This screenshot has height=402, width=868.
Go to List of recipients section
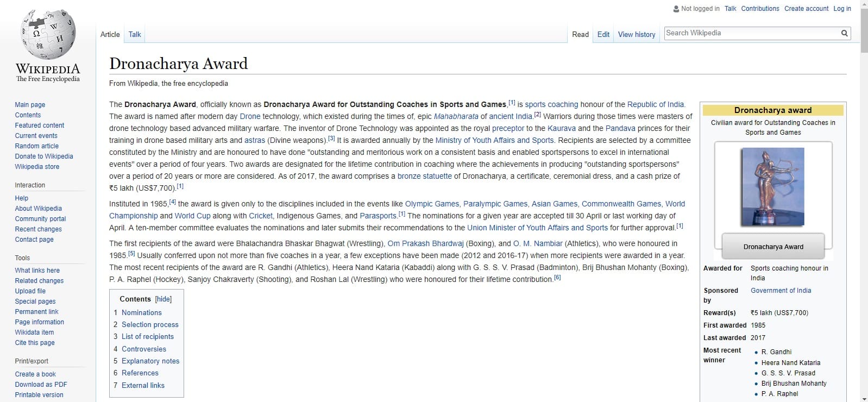147,337
